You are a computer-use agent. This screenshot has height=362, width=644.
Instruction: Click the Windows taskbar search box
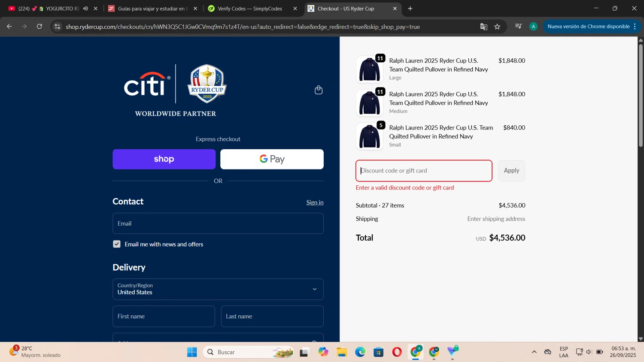tap(248, 352)
